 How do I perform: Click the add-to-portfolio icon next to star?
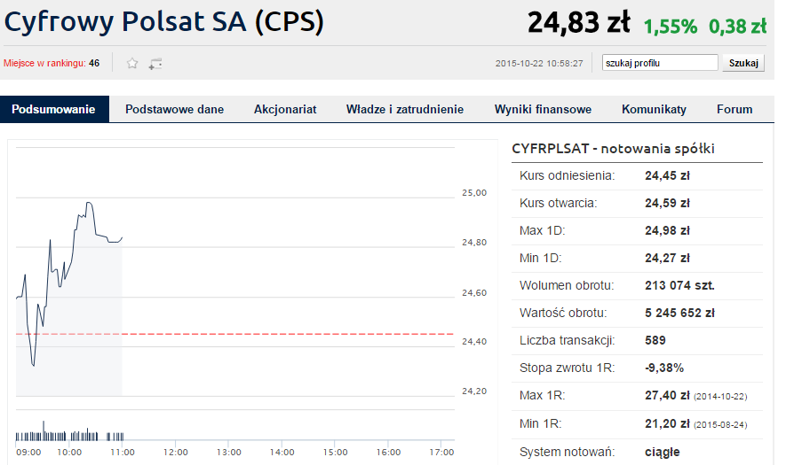click(155, 64)
